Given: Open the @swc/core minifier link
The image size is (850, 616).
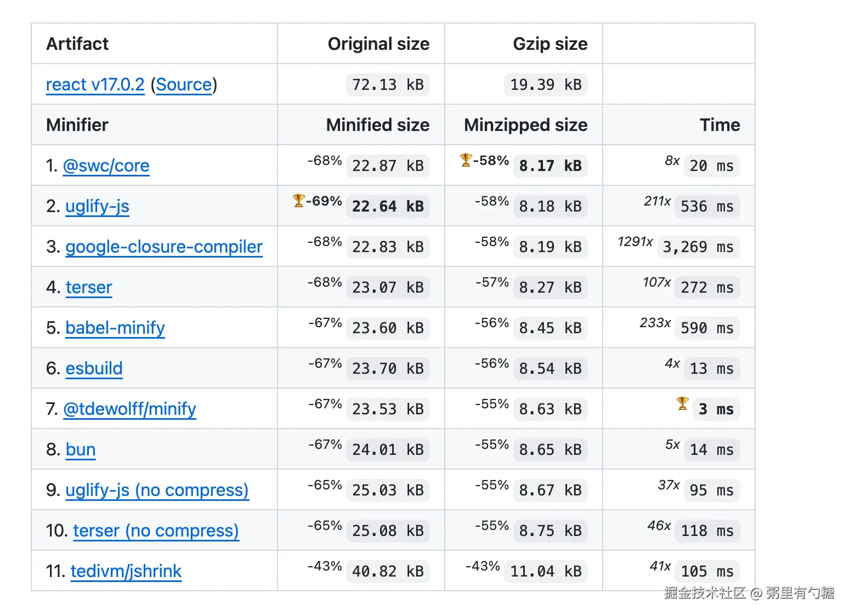Looking at the screenshot, I should pyautogui.click(x=106, y=166).
